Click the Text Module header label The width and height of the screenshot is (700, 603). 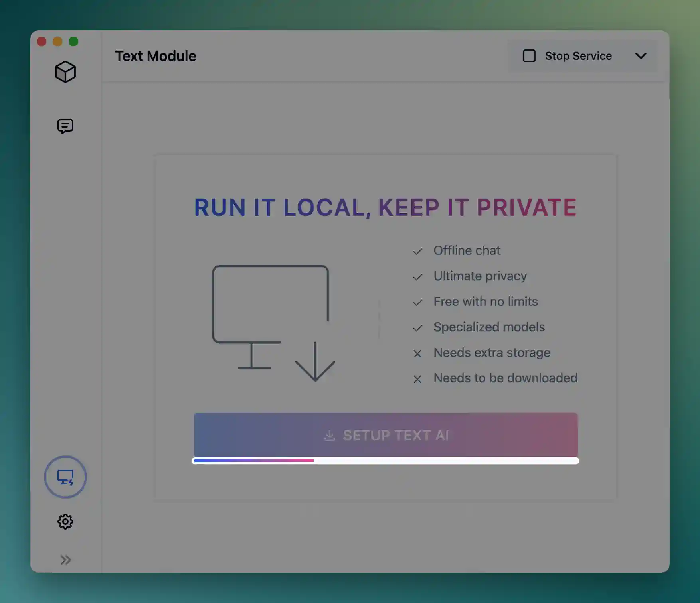(156, 56)
